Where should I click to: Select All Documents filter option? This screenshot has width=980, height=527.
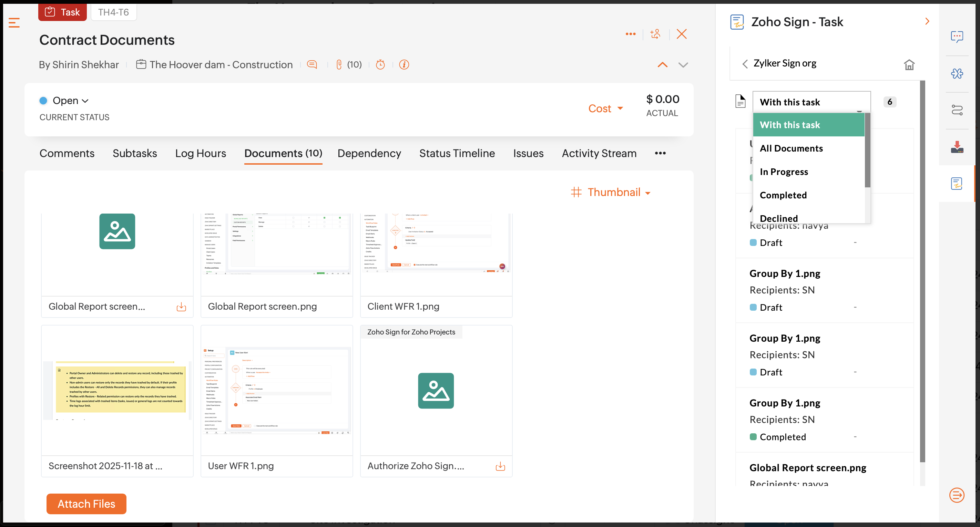[791, 148]
